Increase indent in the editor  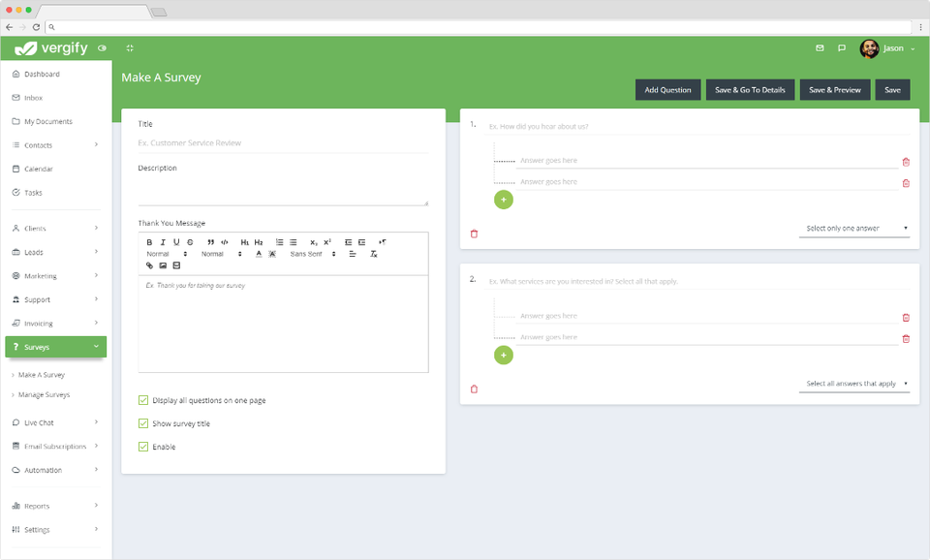point(361,242)
